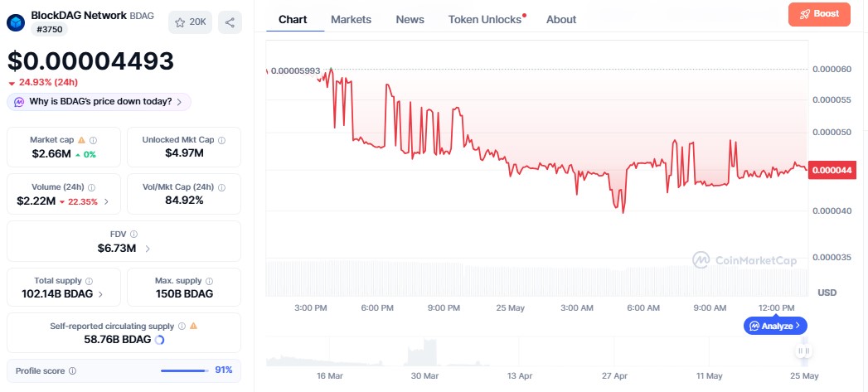This screenshot has width=868, height=392.
Task: Click the circulating supply progress ring icon
Action: pos(159,340)
